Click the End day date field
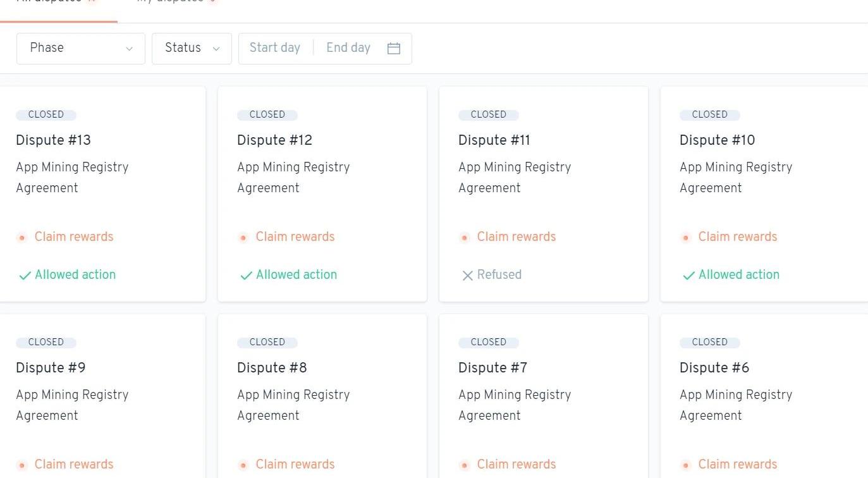 (x=348, y=48)
